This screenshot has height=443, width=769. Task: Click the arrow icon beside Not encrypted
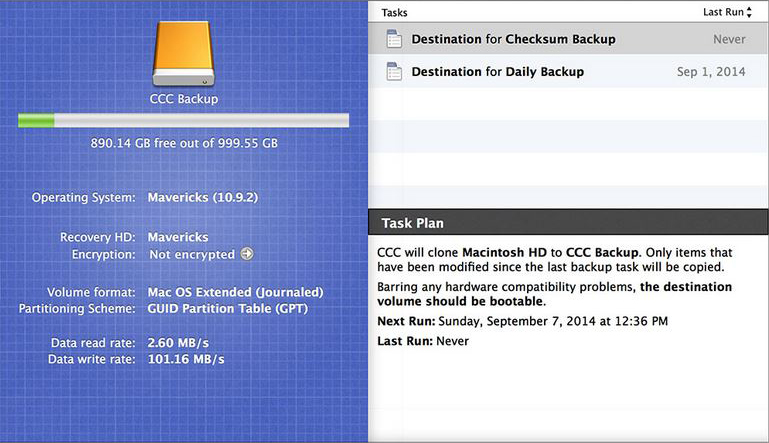(247, 254)
